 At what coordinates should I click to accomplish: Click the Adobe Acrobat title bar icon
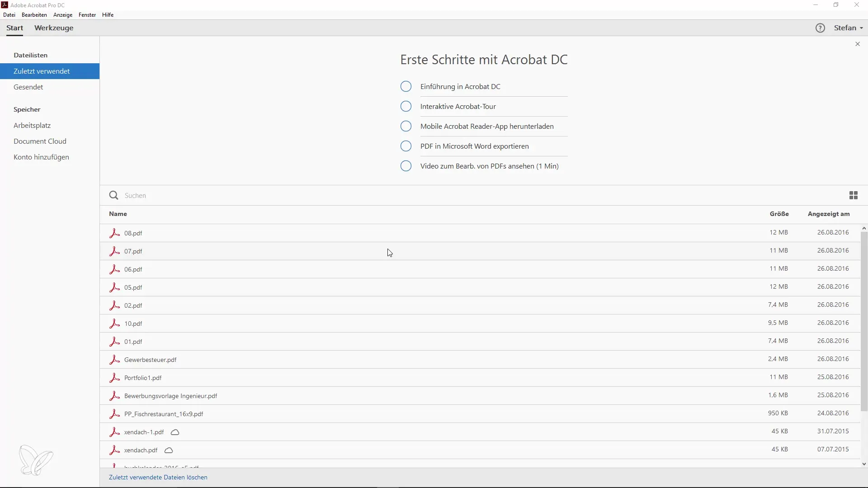[x=5, y=5]
